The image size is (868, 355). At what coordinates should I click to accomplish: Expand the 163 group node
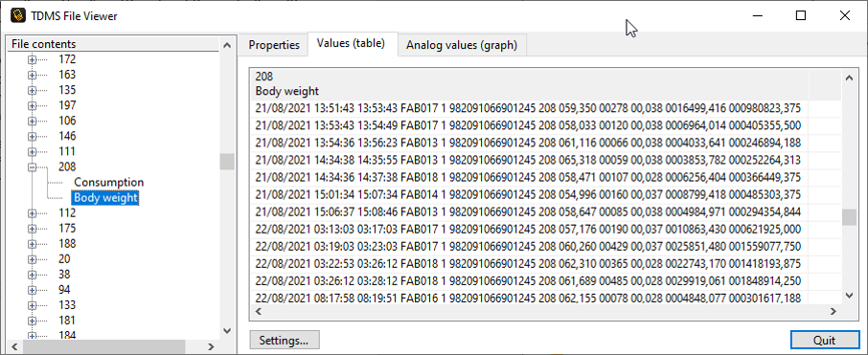point(33,75)
